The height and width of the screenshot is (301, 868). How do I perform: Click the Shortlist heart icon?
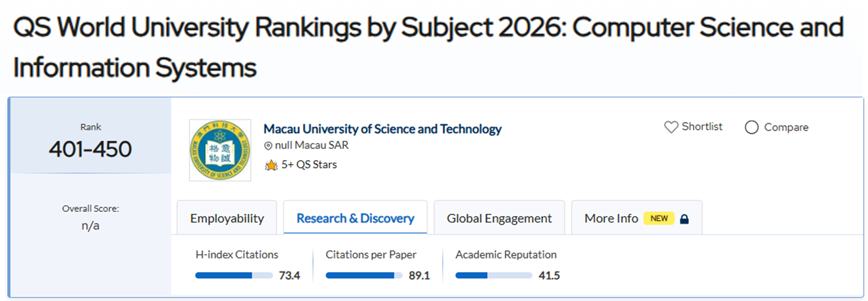point(671,127)
